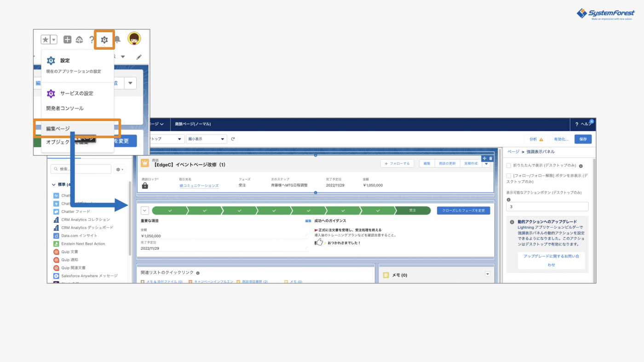Select the 受注 stage in the path

(413, 211)
